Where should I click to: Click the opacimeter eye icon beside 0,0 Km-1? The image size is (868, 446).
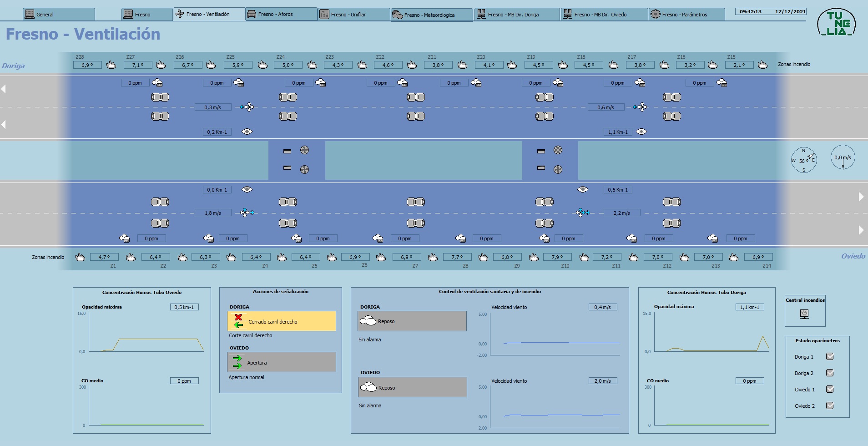pos(247,189)
